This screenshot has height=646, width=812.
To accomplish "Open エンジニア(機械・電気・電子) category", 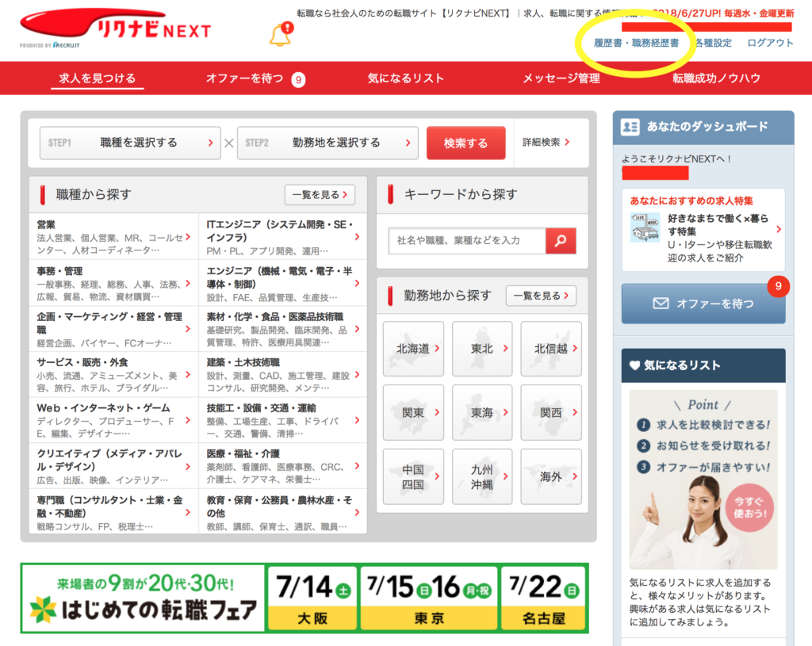I will click(x=283, y=283).
